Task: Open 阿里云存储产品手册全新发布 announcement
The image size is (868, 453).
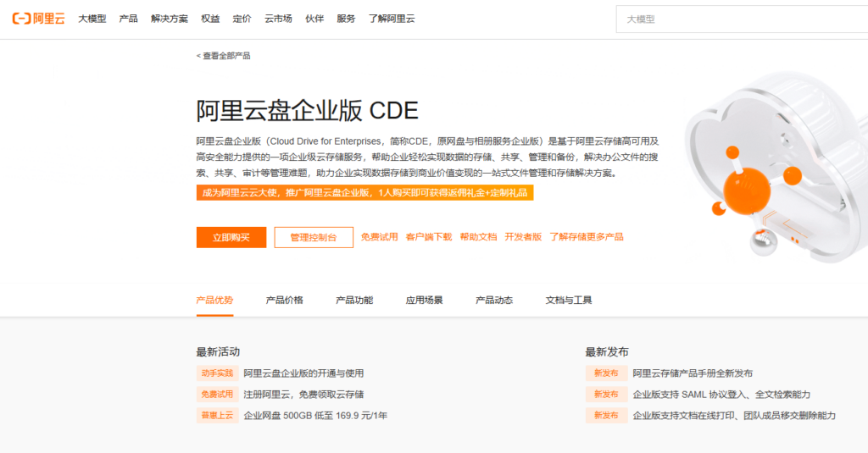Action: pos(693,373)
